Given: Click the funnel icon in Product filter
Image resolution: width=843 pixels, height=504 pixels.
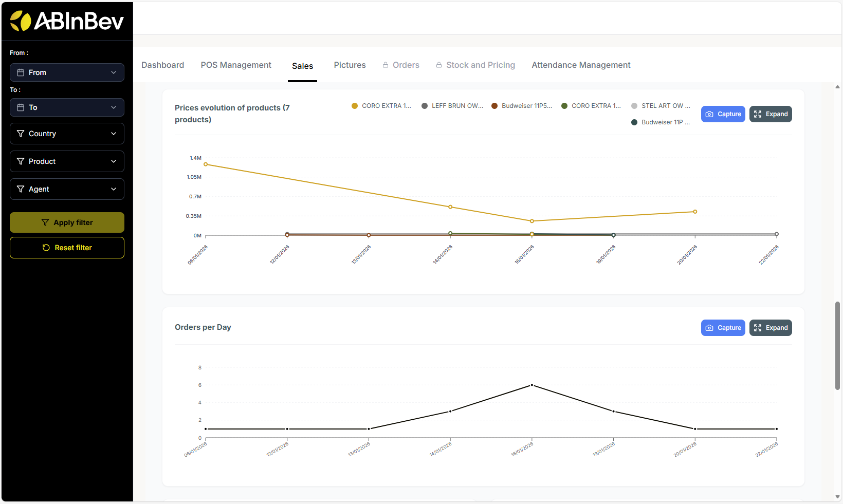Looking at the screenshot, I should [x=21, y=161].
